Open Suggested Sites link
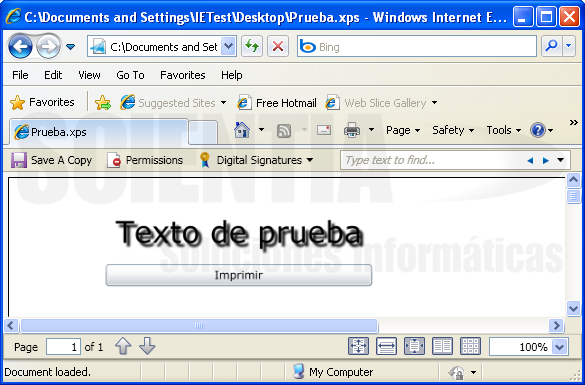Image resolution: width=585 pixels, height=385 pixels. click(x=173, y=103)
